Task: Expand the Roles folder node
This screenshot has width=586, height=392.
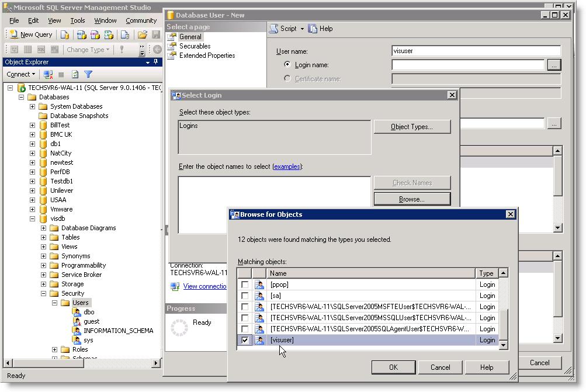Action: (x=54, y=349)
